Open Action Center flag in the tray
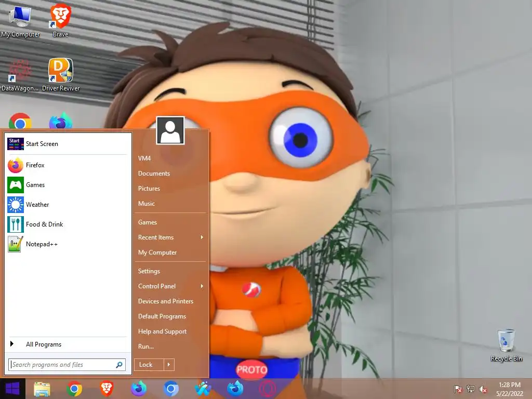 tap(458, 389)
